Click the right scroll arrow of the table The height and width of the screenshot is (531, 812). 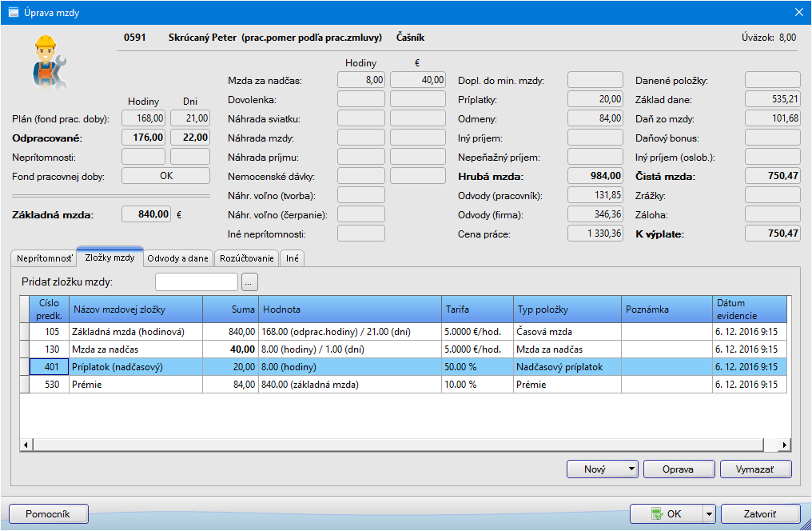tap(785, 445)
